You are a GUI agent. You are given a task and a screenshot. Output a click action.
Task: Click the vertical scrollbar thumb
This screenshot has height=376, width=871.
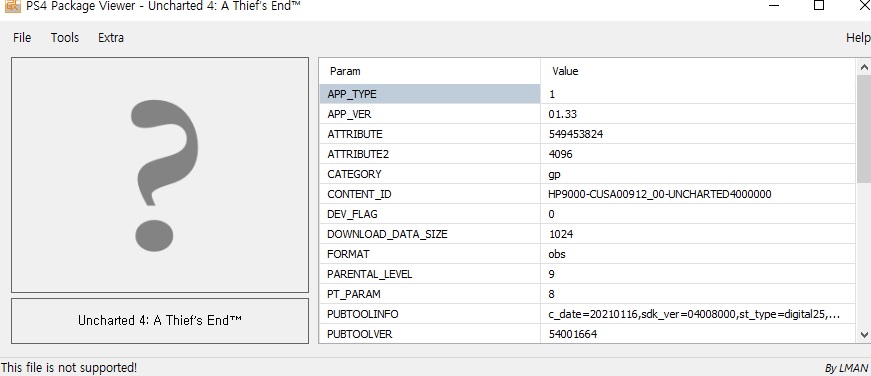click(864, 129)
